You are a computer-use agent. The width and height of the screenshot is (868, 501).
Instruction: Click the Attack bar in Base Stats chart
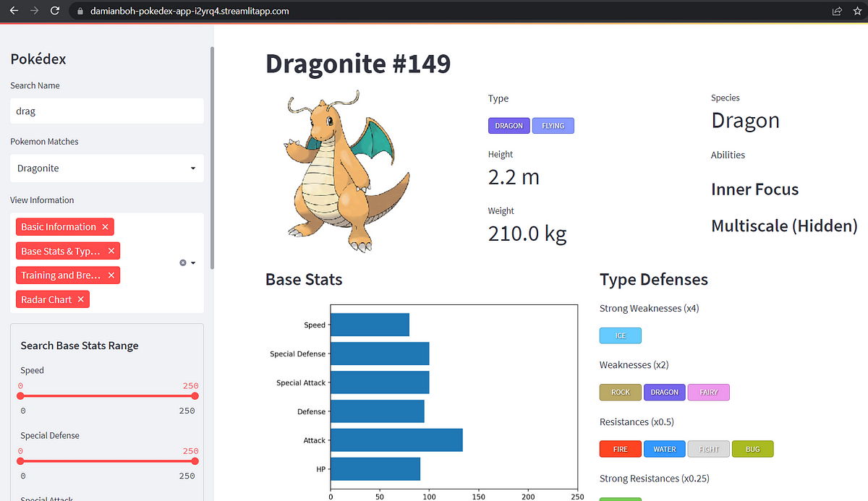tap(396, 440)
